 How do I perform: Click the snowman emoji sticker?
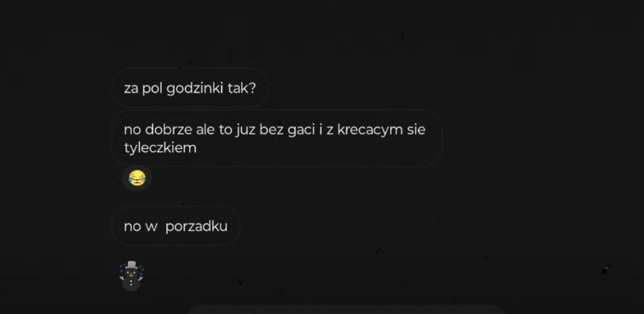(x=132, y=276)
